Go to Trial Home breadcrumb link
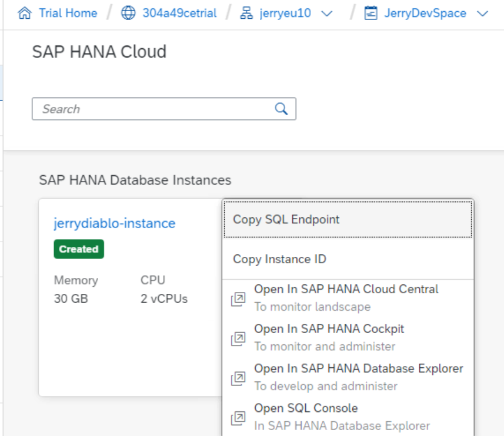This screenshot has height=436, width=504. 68,14
